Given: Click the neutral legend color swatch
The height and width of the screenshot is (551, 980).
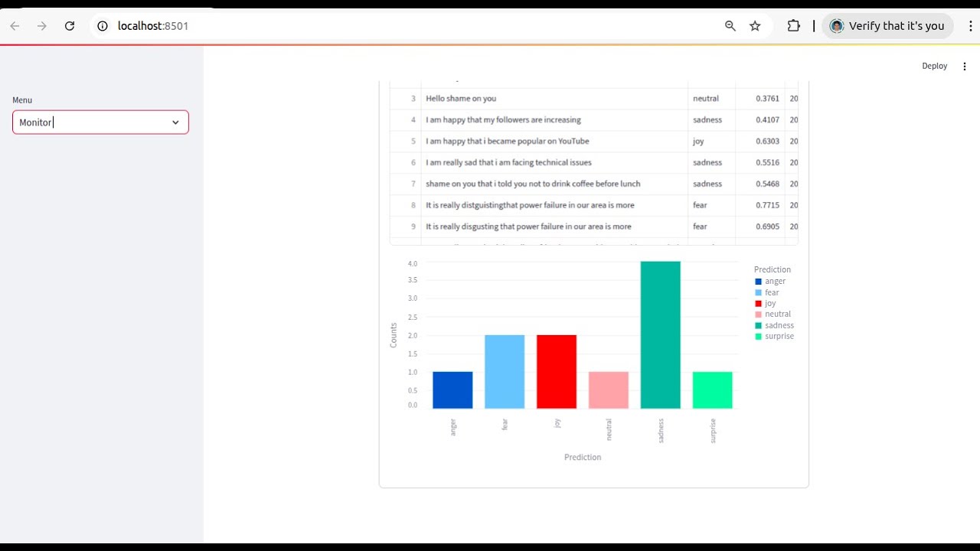Looking at the screenshot, I should point(759,315).
